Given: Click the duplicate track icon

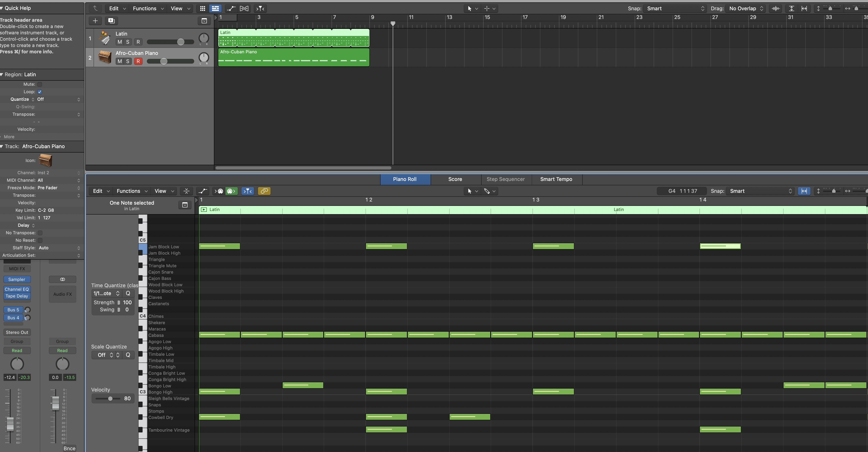Looking at the screenshot, I should (111, 21).
